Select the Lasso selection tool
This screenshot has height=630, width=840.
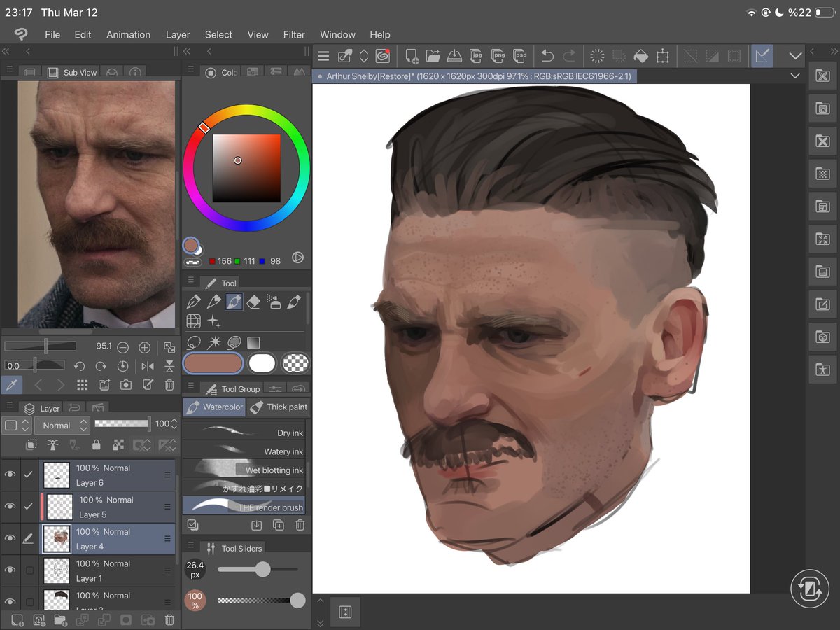[x=194, y=343]
